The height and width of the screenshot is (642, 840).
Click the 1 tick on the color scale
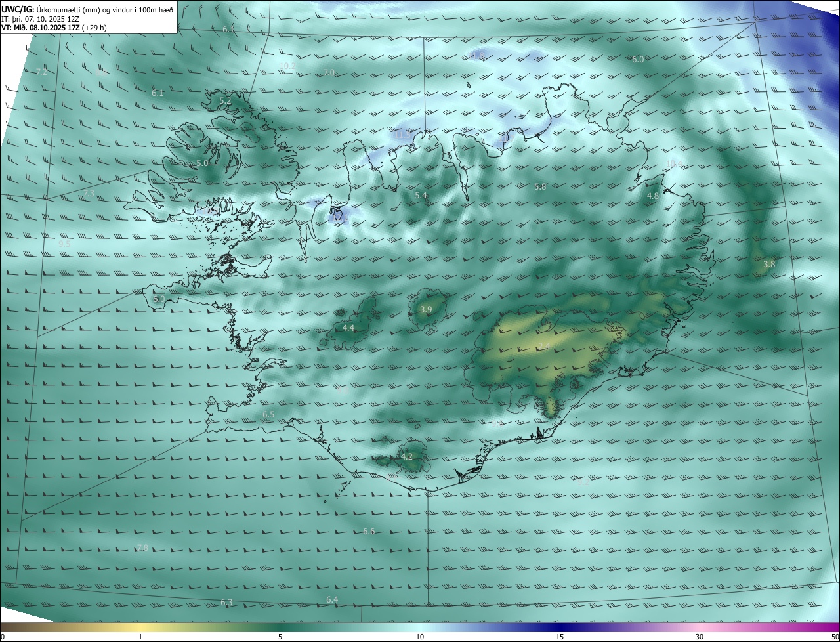140,637
